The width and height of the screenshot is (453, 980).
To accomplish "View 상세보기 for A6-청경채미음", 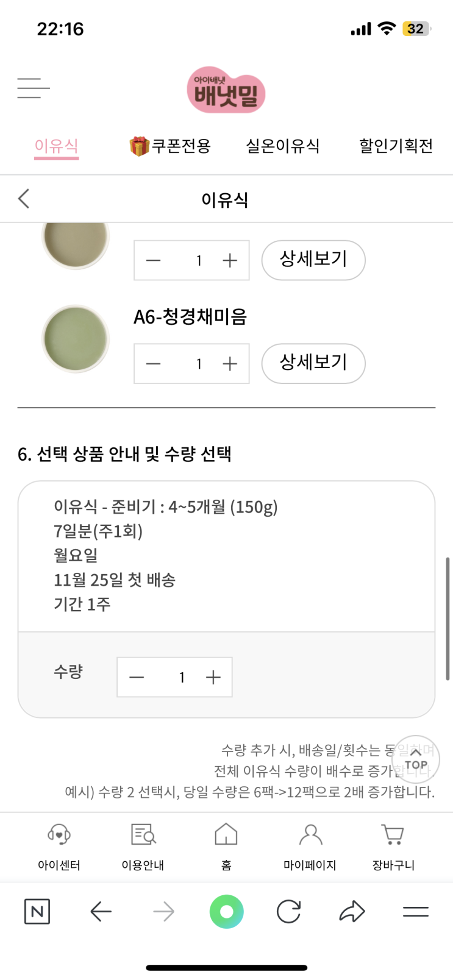I will [313, 363].
